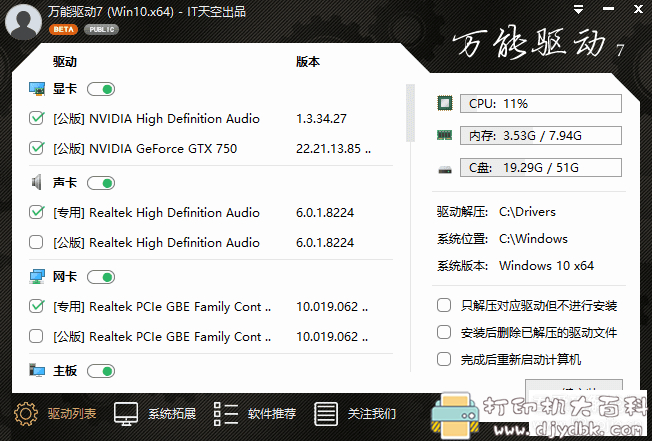Check [公版] Realtek High Definition Audio
The image size is (652, 441).
36,242
